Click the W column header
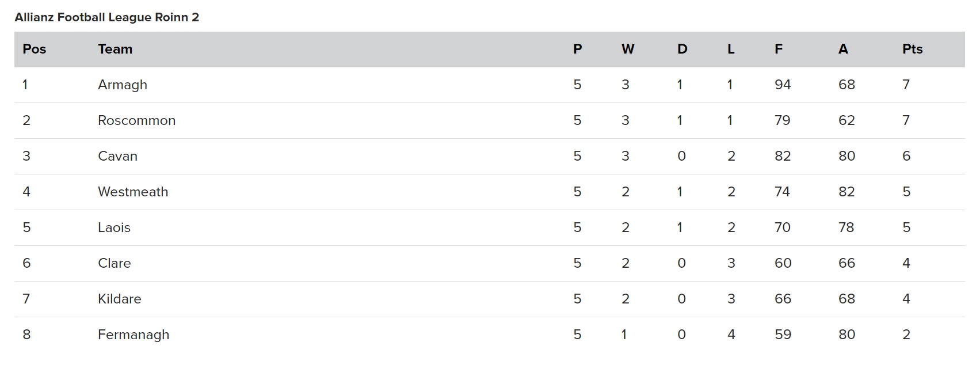Viewport: 980px width, 376px height. coord(628,49)
